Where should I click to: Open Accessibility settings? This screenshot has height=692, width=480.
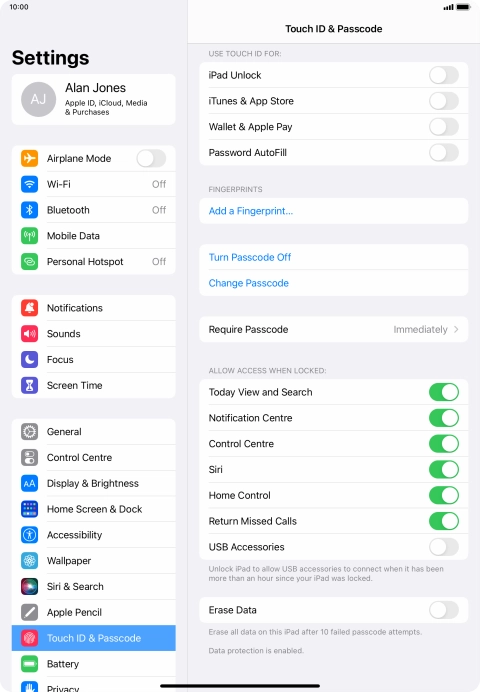point(94,535)
